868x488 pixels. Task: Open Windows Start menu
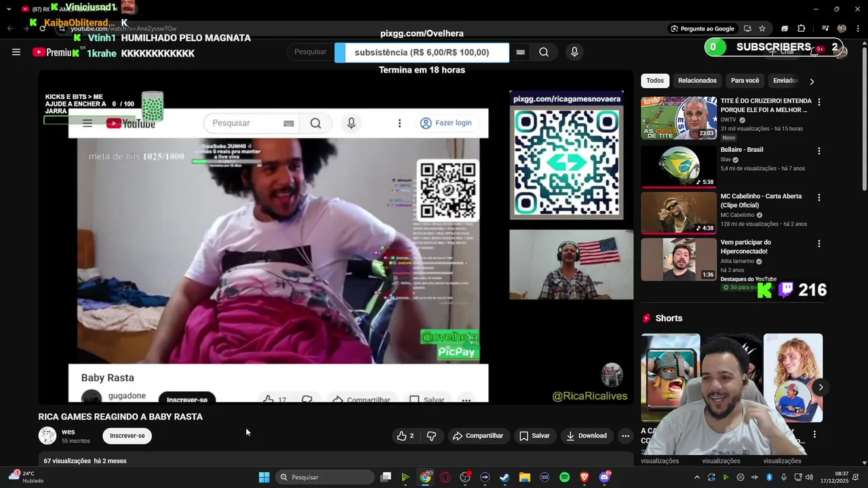tap(264, 477)
